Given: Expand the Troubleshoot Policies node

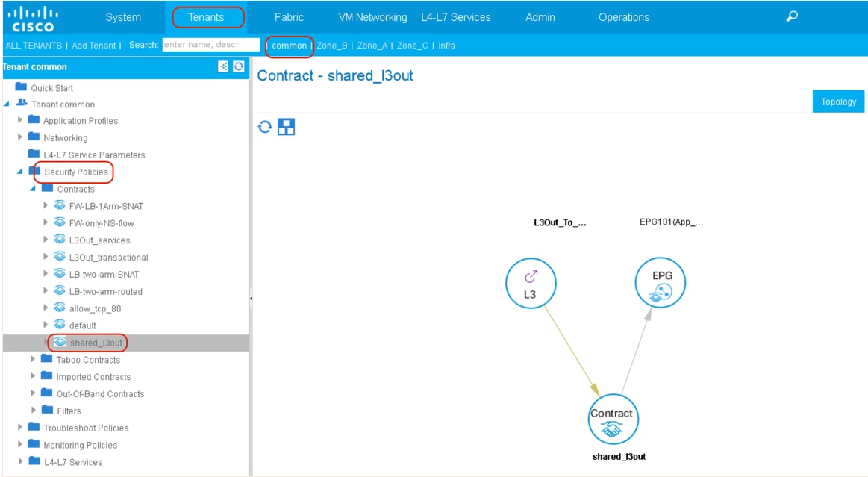Looking at the screenshot, I should click(20, 427).
